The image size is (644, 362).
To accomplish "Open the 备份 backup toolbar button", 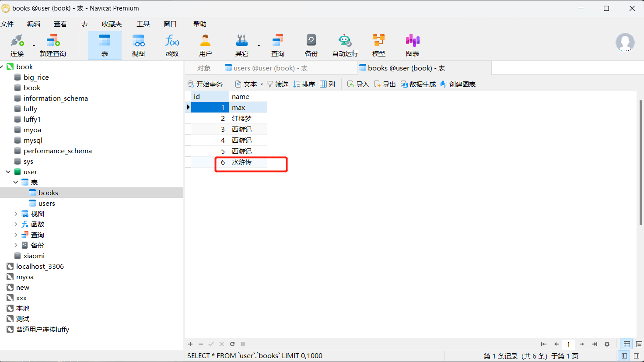I will 311,46.
